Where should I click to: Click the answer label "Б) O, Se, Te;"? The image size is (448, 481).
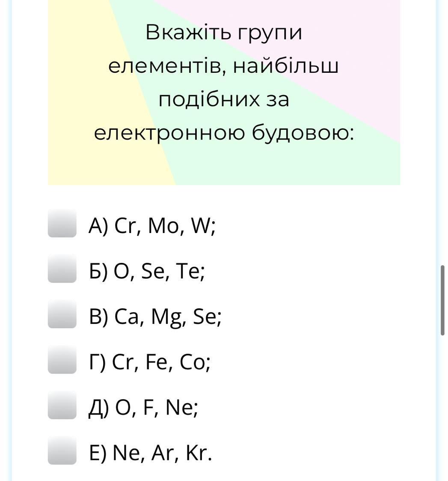pyautogui.click(x=147, y=271)
